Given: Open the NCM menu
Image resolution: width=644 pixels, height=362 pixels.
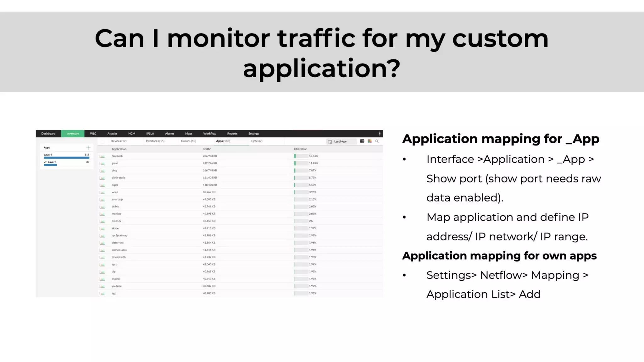Looking at the screenshot, I should point(132,134).
